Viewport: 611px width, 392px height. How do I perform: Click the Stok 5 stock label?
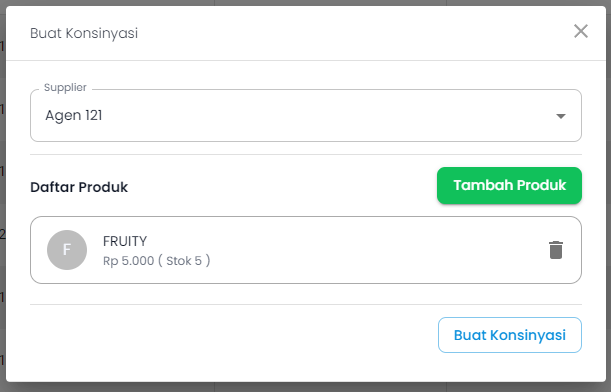pos(184,261)
